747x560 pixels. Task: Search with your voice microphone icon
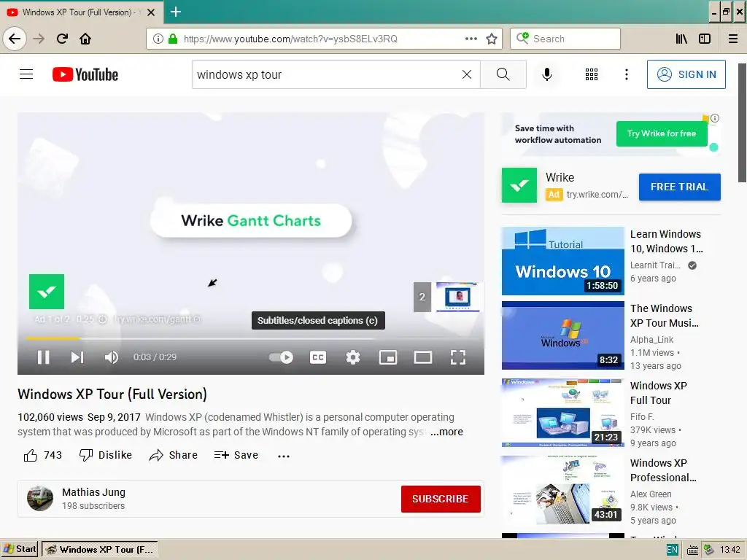tap(547, 74)
